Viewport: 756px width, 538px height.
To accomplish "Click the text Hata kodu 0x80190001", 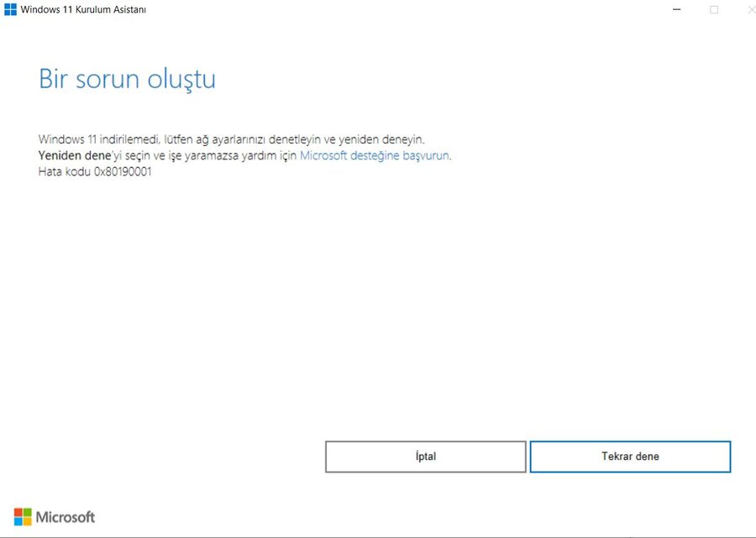I will (95, 171).
